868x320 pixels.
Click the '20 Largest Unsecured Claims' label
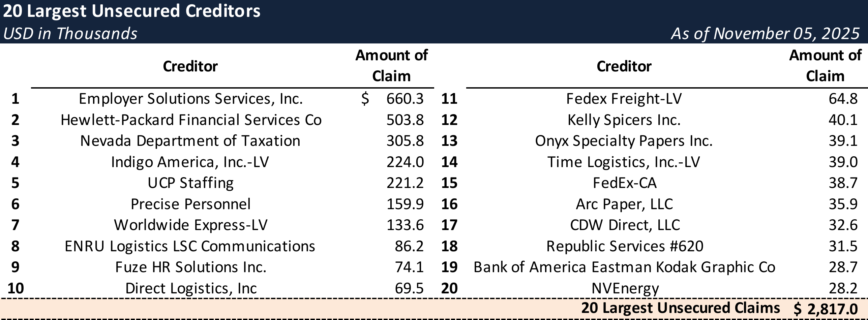(680, 308)
